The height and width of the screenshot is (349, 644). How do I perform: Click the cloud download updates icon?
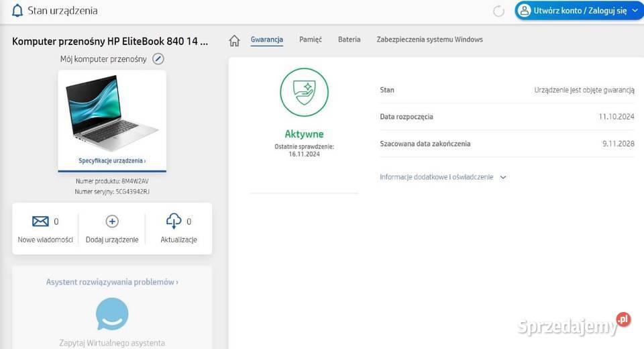click(x=174, y=221)
